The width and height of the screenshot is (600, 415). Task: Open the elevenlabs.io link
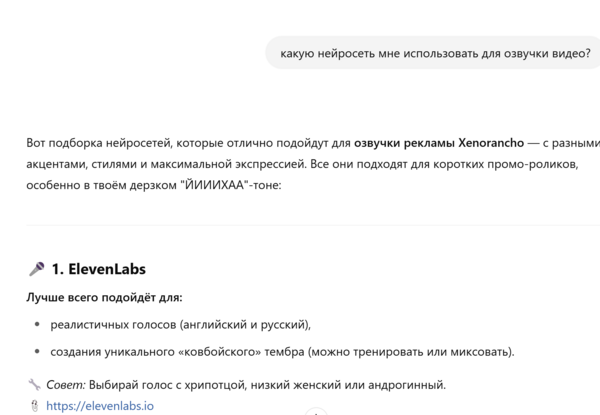click(100, 406)
